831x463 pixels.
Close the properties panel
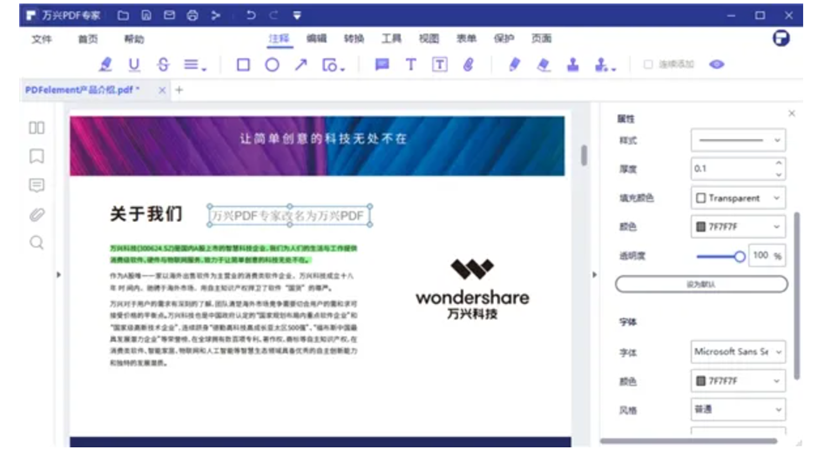pyautogui.click(x=792, y=113)
